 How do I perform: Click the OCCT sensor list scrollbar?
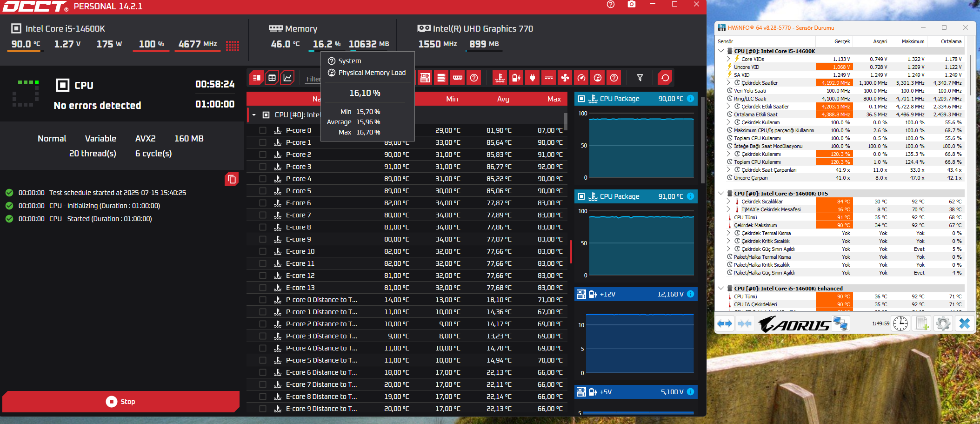[x=566, y=121]
